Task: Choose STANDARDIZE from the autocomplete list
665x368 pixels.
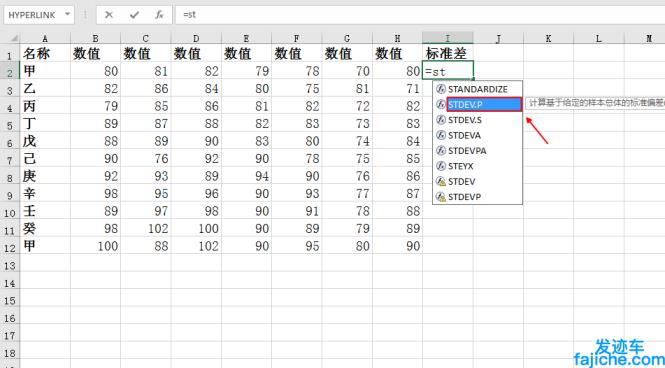Action: [x=478, y=89]
